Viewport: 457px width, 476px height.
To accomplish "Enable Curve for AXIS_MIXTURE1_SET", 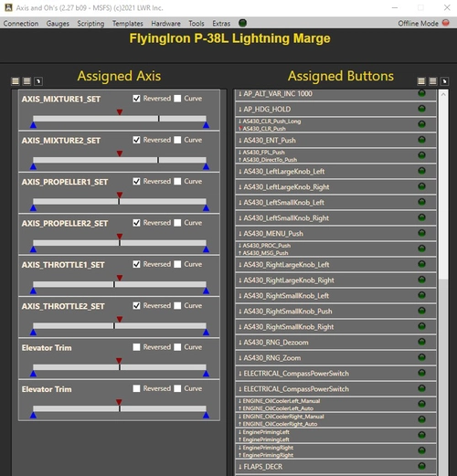I will (177, 99).
